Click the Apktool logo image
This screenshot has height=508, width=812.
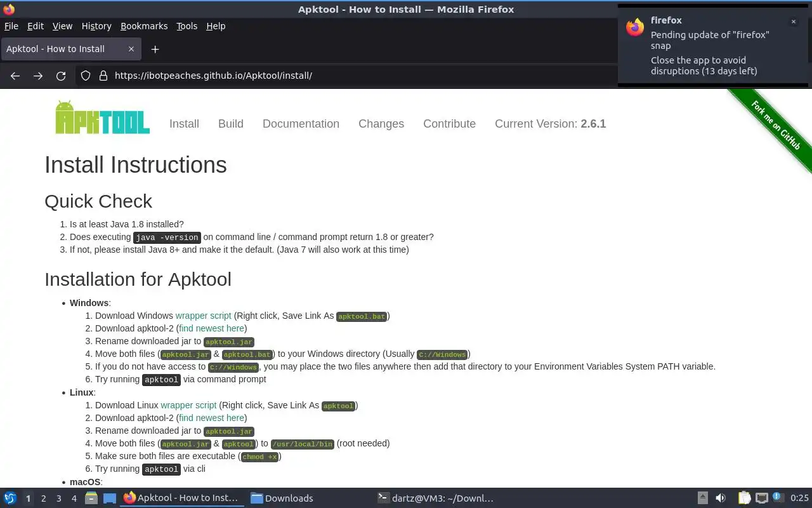tap(102, 117)
